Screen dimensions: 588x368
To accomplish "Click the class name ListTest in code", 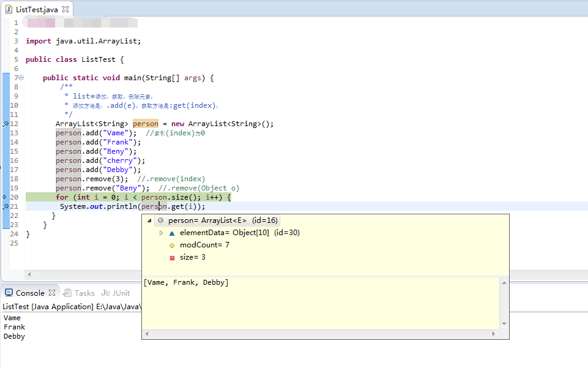I will pyautogui.click(x=99, y=59).
